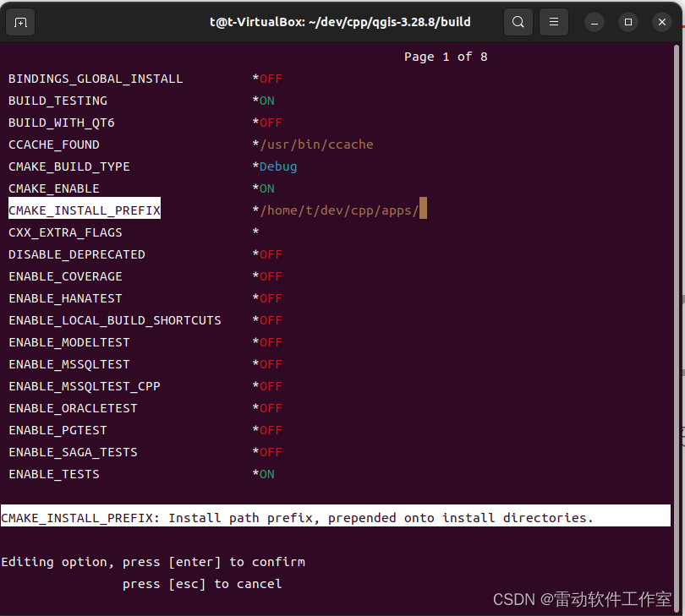Click ON value of ENABLE_TESTS
Image resolution: width=685 pixels, height=616 pixels.
pos(267,475)
